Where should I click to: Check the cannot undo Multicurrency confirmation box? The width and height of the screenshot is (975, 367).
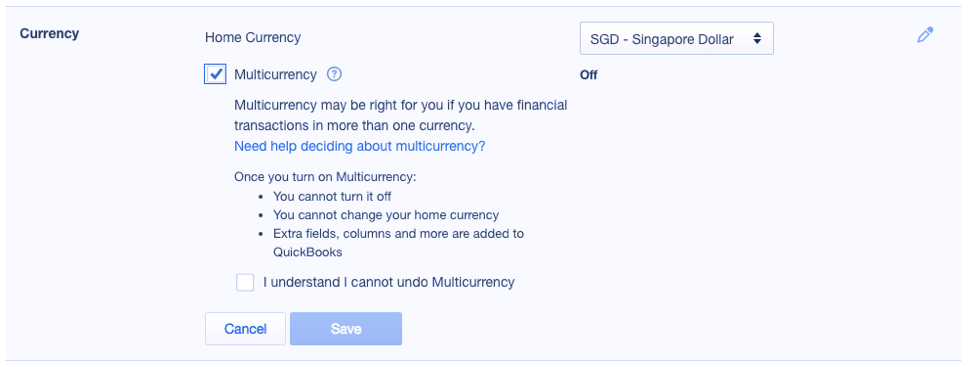(245, 282)
